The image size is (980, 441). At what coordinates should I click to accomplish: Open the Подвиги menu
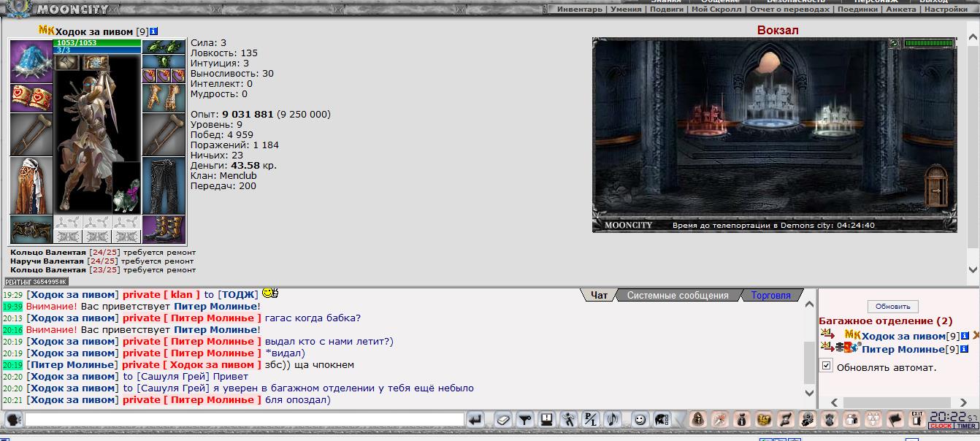tap(667, 9)
